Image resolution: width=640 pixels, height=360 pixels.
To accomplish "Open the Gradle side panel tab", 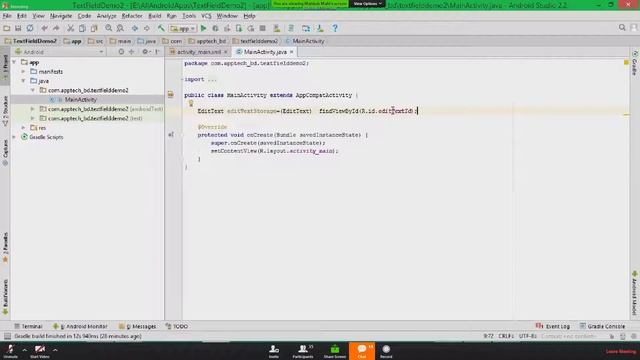I will pos(635,63).
